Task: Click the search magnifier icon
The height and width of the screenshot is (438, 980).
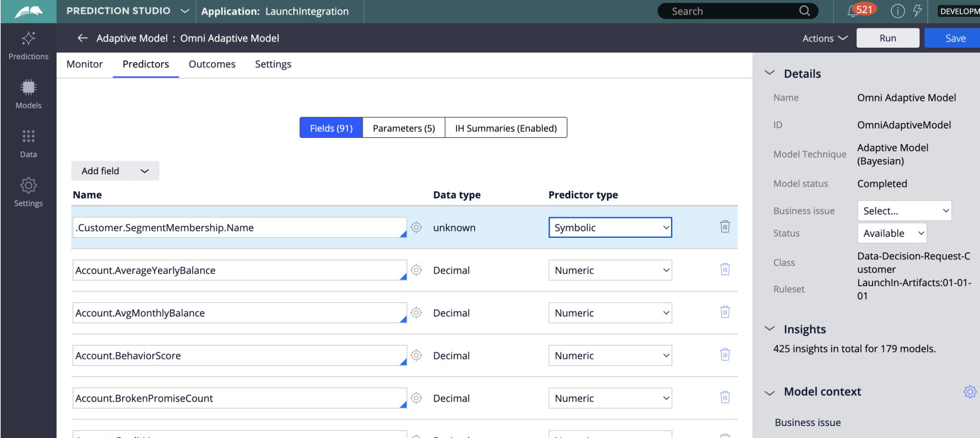Action: (804, 11)
